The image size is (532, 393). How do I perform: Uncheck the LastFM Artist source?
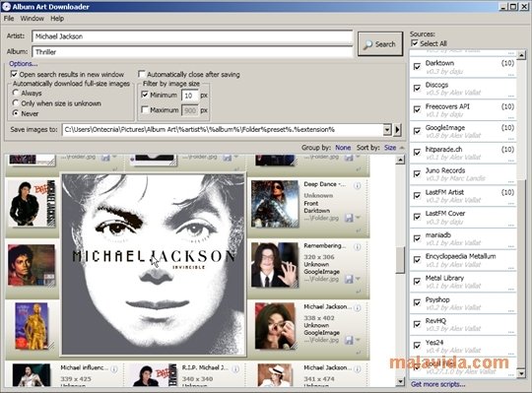(x=418, y=196)
